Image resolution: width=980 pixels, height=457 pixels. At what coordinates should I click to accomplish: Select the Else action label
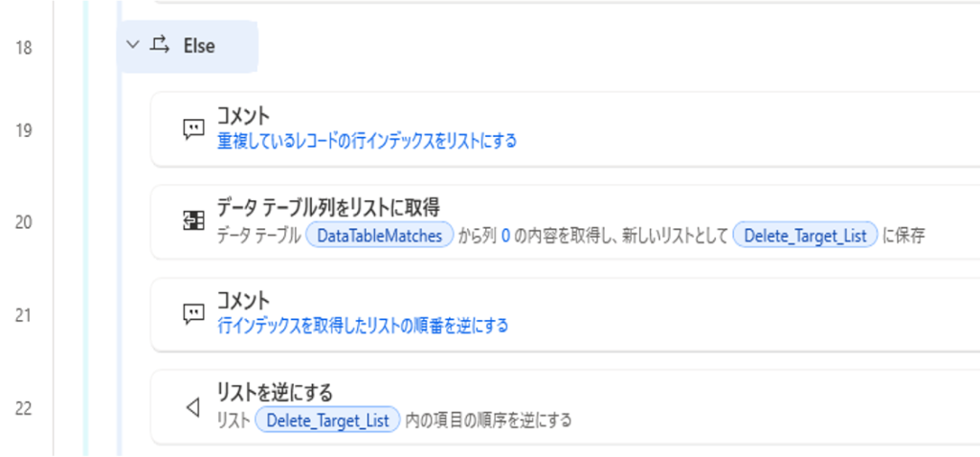199,46
